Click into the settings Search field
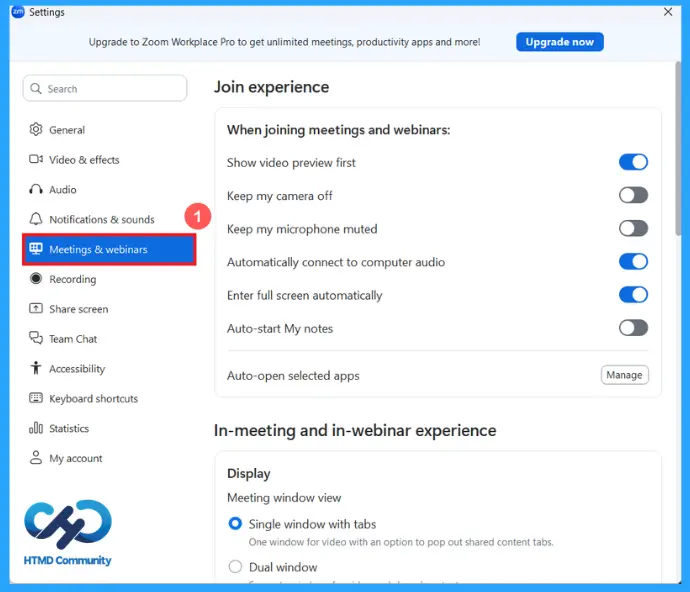This screenshot has height=592, width=690. (x=105, y=88)
